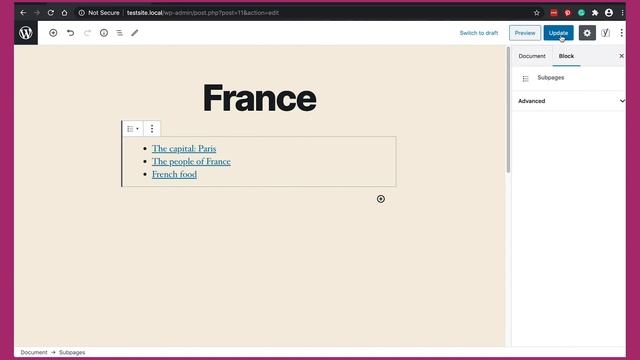Click the WordPress logo to view posts
Image resolution: width=640 pixels, height=360 pixels.
tap(26, 33)
